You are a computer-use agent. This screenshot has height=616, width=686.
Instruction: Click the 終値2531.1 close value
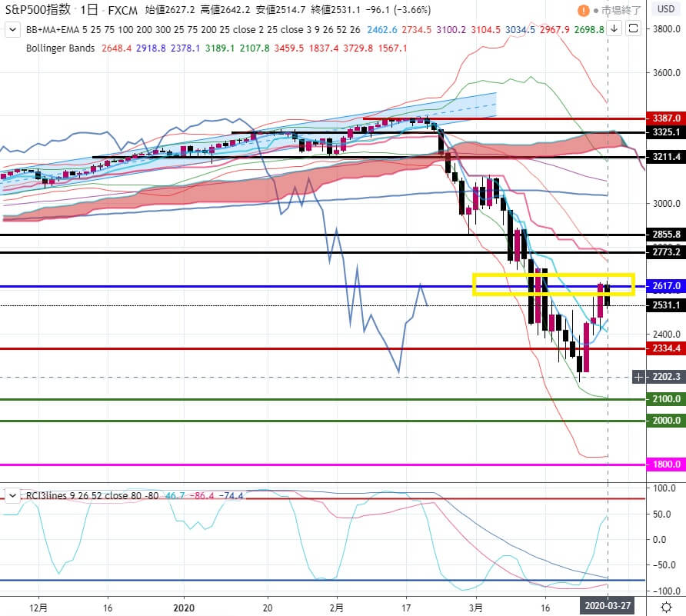tap(336, 10)
